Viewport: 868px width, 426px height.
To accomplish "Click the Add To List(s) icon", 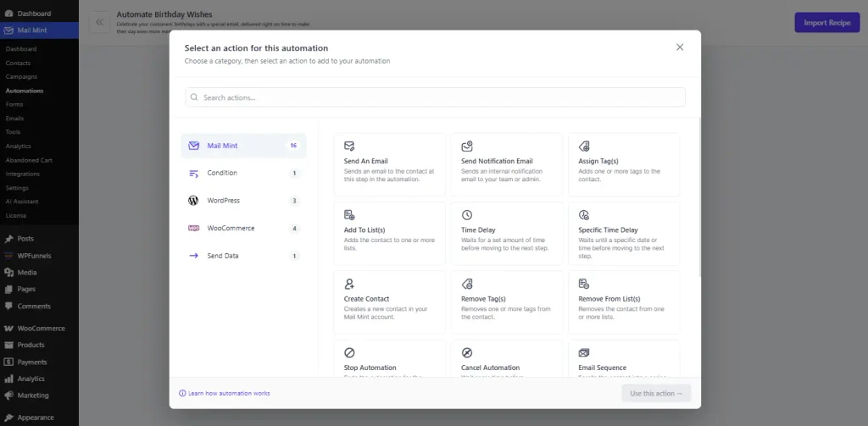I will pyautogui.click(x=349, y=214).
